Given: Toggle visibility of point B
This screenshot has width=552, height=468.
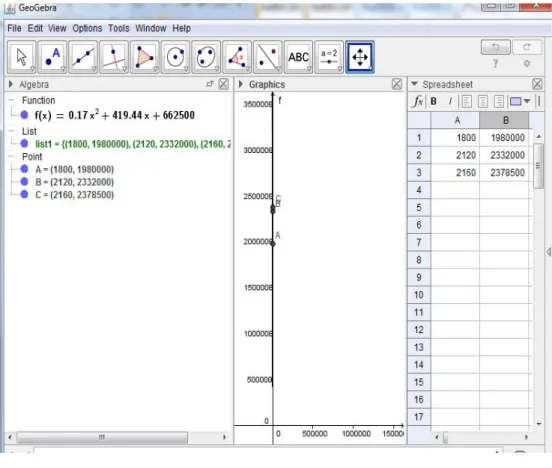Looking at the screenshot, I should click(24, 182).
